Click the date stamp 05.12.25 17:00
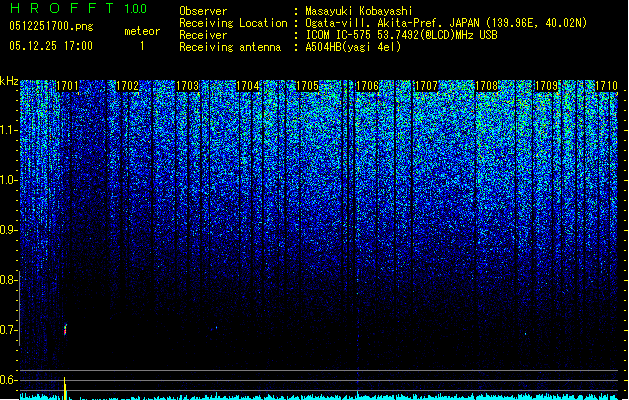This screenshot has height=400, width=629. (51, 46)
